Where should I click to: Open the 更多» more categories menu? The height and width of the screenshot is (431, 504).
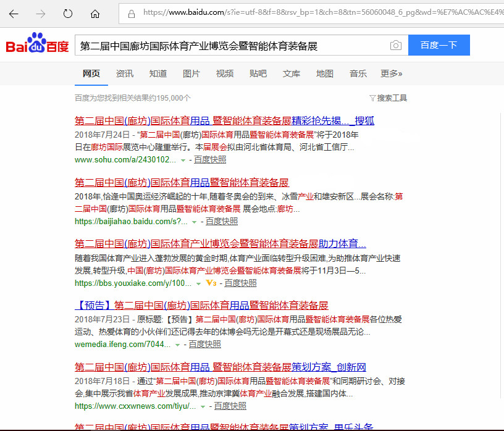[x=391, y=73]
